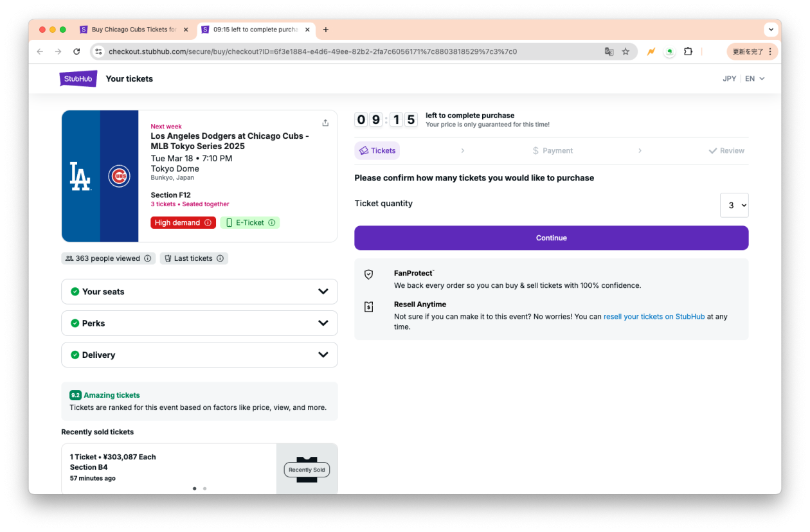
Task: Select the first carousel dot
Action: 195,488
